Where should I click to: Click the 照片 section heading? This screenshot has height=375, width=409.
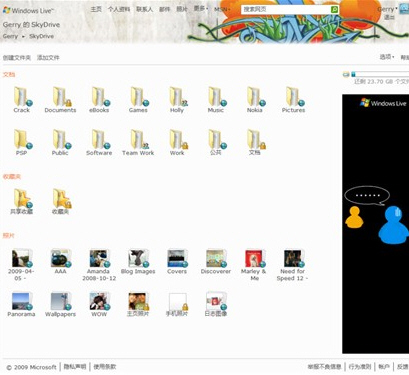pos(9,236)
